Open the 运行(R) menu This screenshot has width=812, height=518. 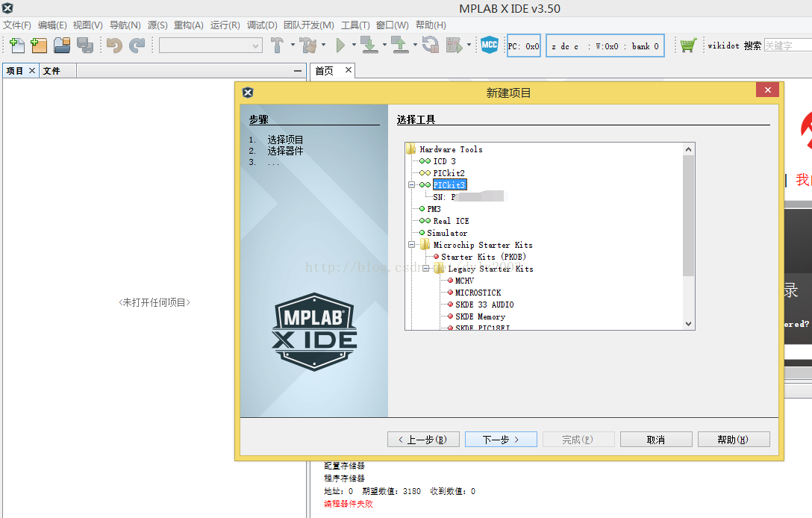coord(225,25)
